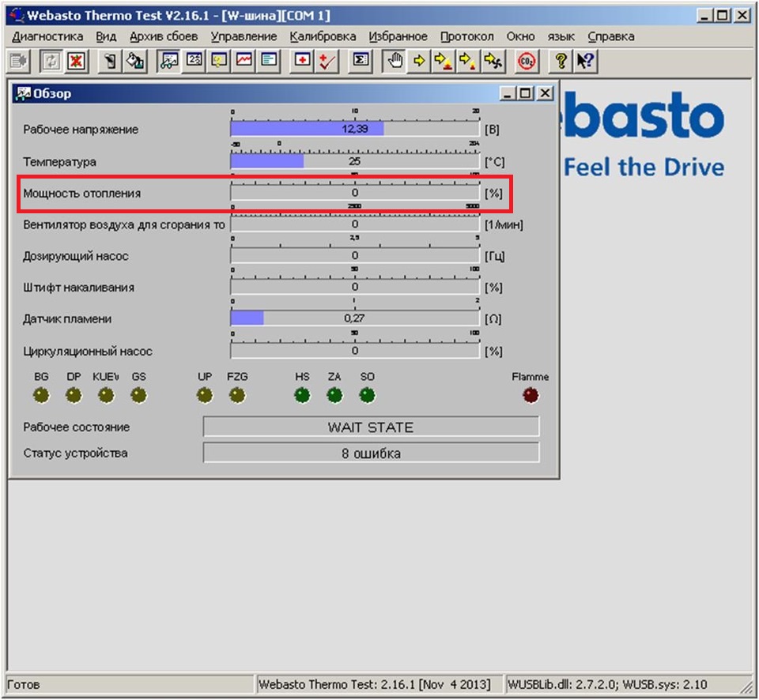This screenshot has height=700, width=759.
Task: Click the Мощность отопления value bar
Action: [355, 193]
